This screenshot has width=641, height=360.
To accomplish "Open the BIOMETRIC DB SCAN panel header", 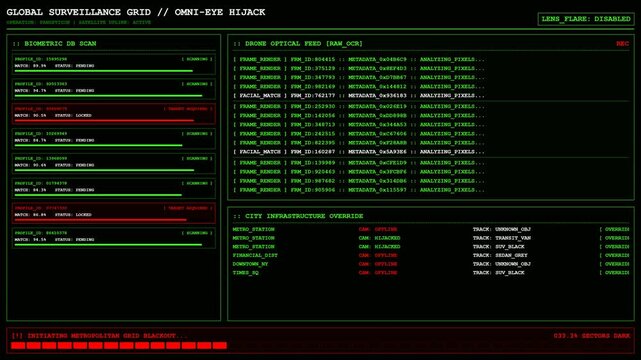I will [x=54, y=44].
